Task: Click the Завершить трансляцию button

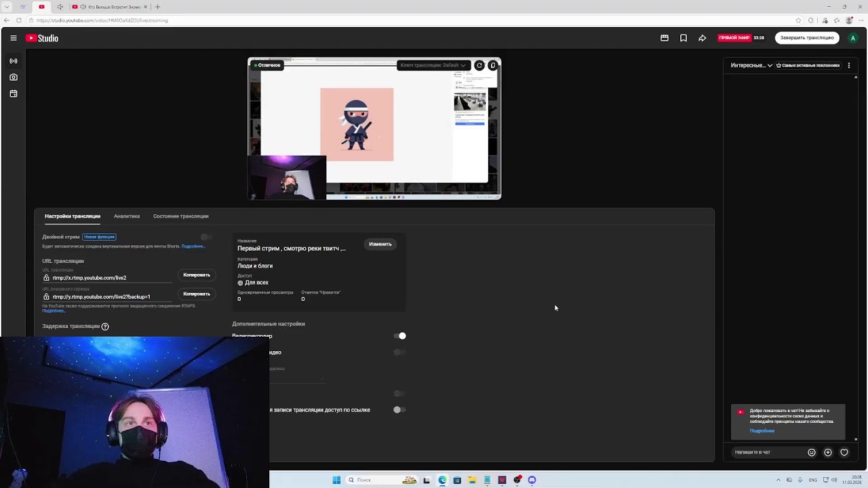Action: coord(807,38)
